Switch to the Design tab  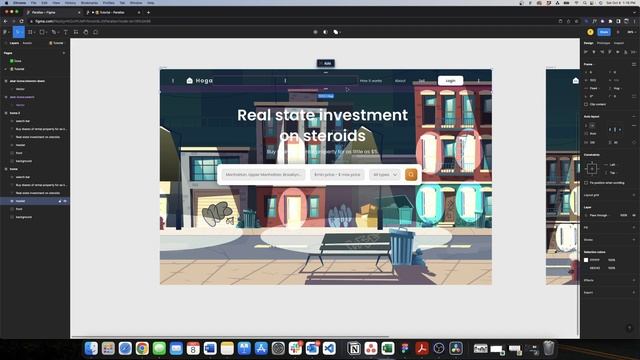tap(589, 43)
